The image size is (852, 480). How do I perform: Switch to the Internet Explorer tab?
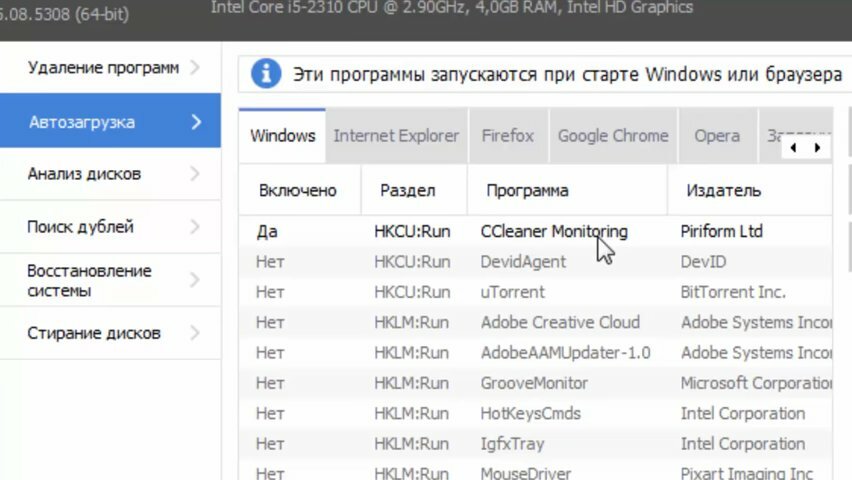pyautogui.click(x=396, y=135)
